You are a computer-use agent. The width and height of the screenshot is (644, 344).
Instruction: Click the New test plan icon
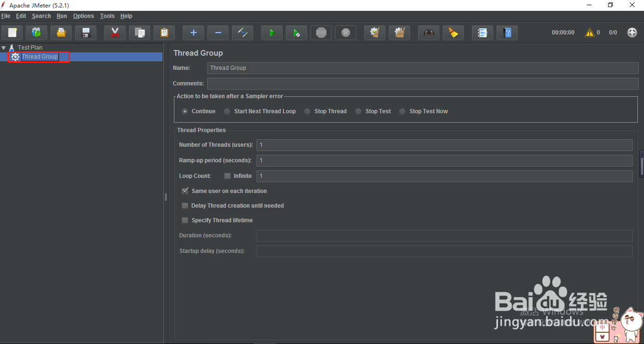pos(12,33)
